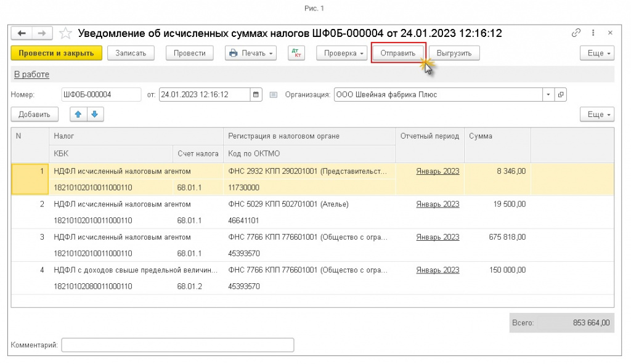Open the Печать dropdown

251,53
